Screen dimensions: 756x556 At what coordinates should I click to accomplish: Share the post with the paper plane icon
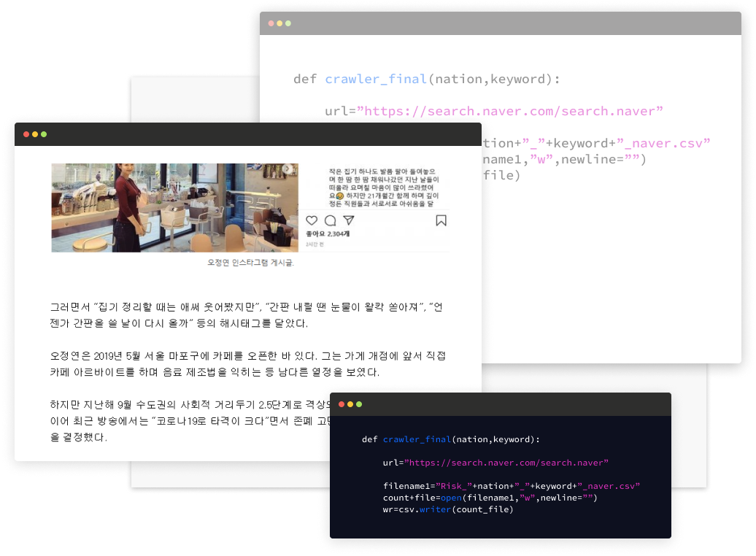point(349,220)
